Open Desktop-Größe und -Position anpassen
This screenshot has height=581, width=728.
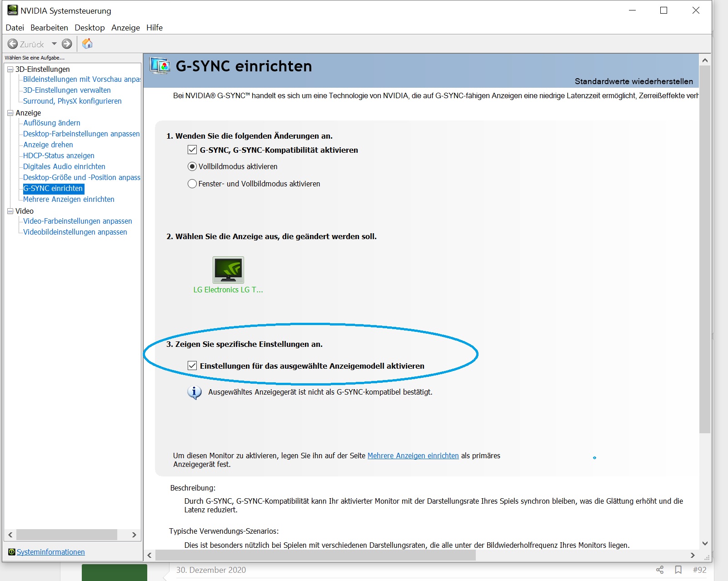point(82,177)
